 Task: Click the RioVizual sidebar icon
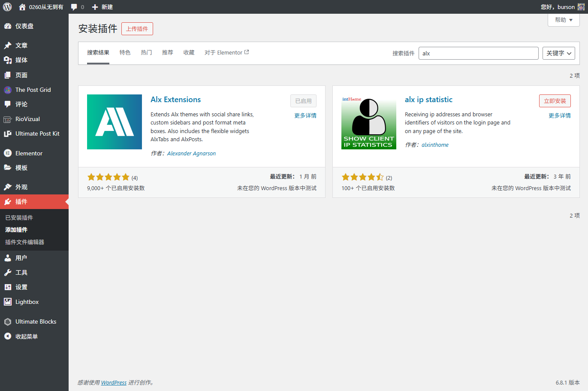point(8,119)
